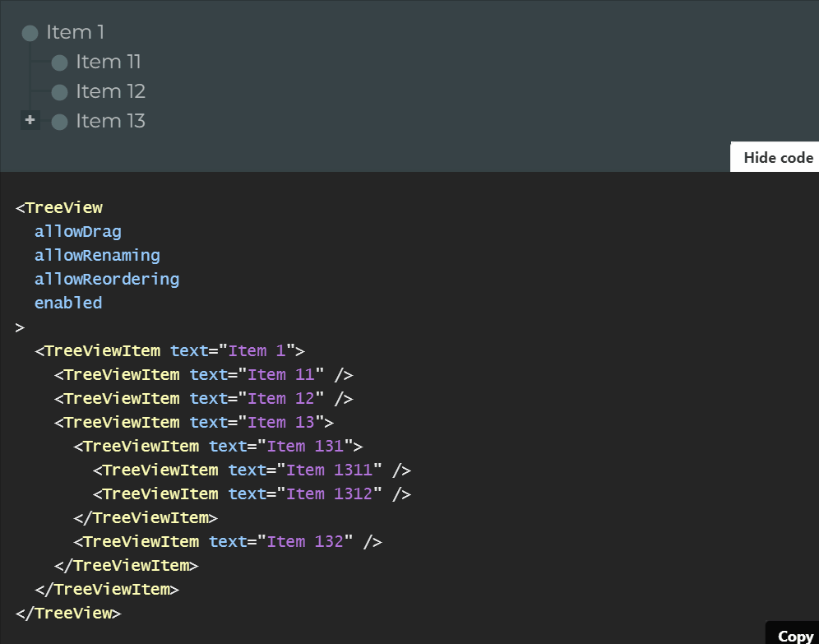
Task: Click the plus icon to the left of Item 13
Action: [x=30, y=120]
